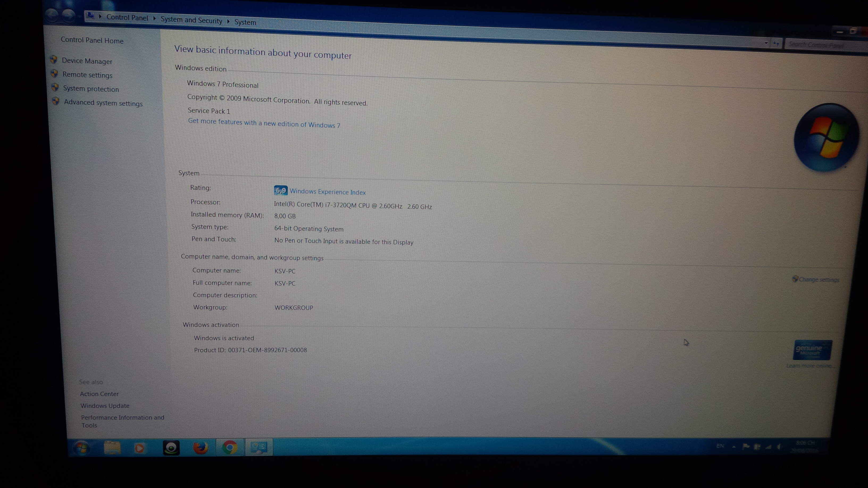The width and height of the screenshot is (868, 488).
Task: Open Remote settings
Action: point(87,75)
